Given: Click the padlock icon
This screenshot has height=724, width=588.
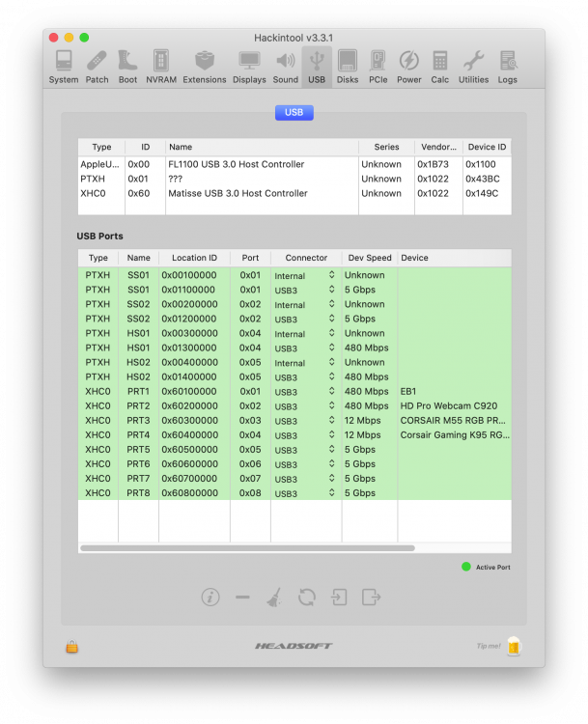Looking at the screenshot, I should 71,646.
